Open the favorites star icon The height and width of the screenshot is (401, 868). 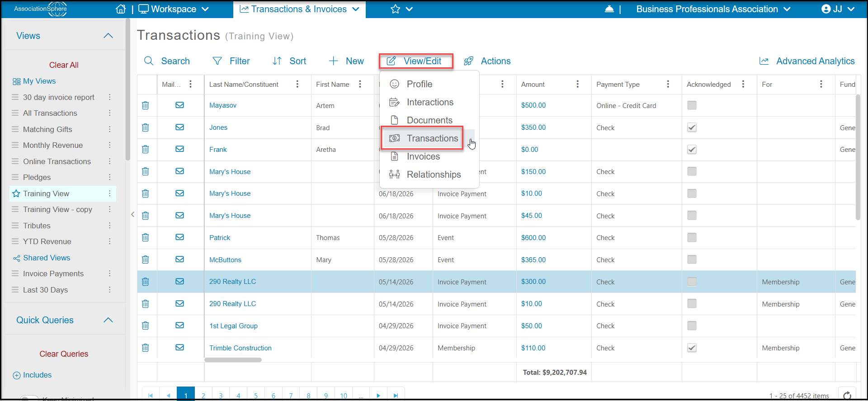(396, 9)
